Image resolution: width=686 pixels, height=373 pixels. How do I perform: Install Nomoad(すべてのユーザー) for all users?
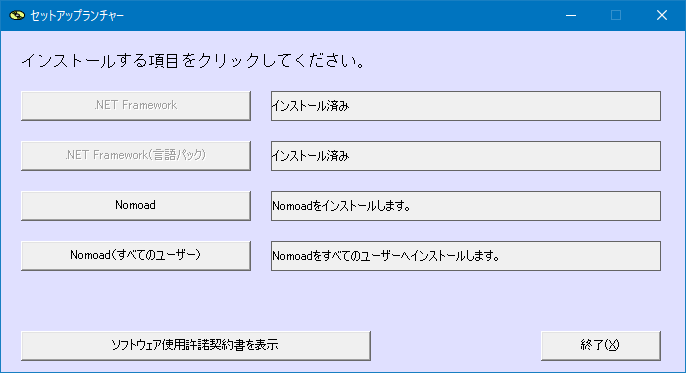[x=136, y=255]
